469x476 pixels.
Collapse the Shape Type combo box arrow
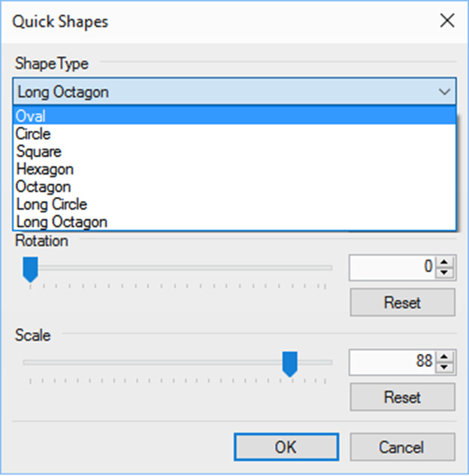[445, 92]
